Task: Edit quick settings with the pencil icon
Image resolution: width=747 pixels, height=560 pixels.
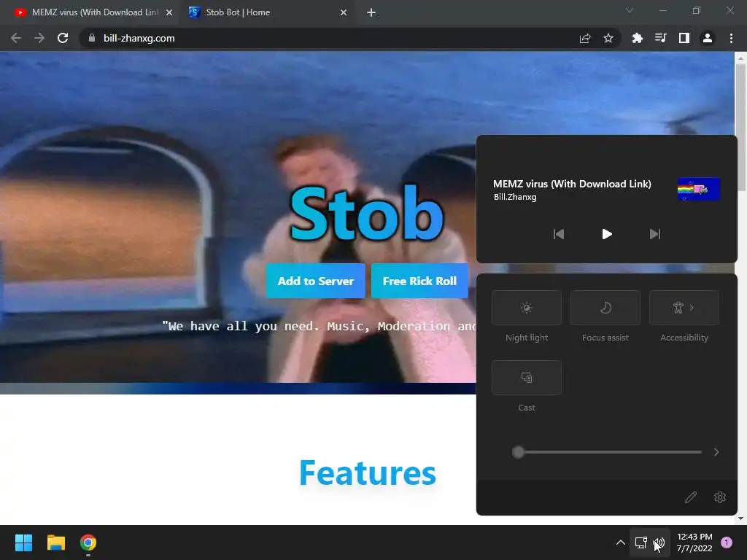Action: [x=691, y=497]
